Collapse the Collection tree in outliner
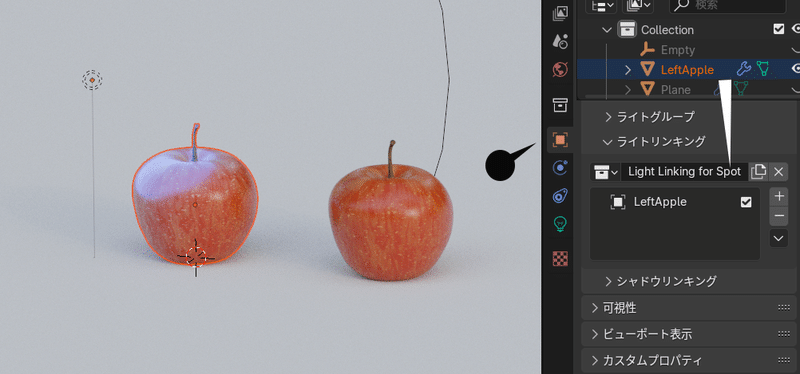Screen dimensions: 800x374 (x=607, y=30)
